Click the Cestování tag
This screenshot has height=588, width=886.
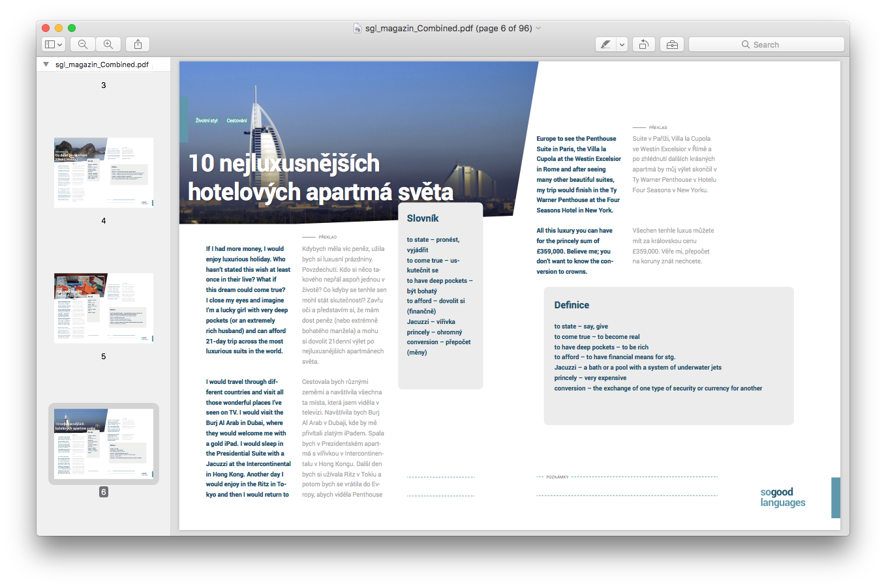[x=237, y=121]
